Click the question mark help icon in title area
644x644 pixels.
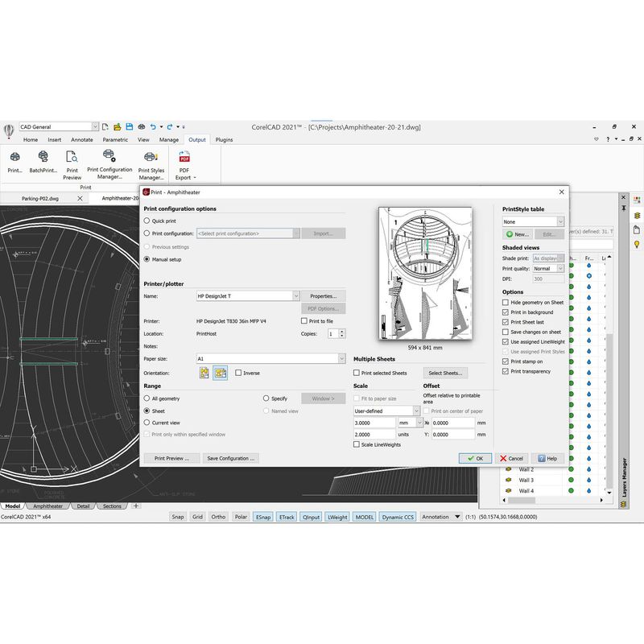[x=608, y=139]
